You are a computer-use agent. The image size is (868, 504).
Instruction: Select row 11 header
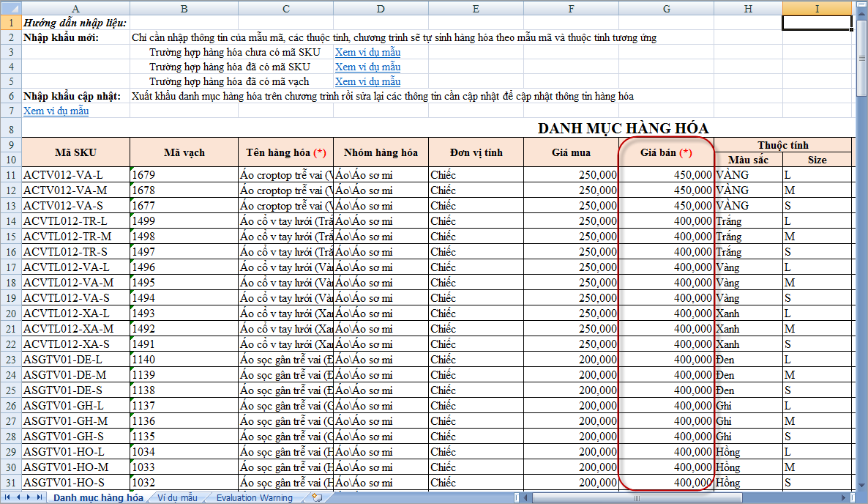point(10,175)
